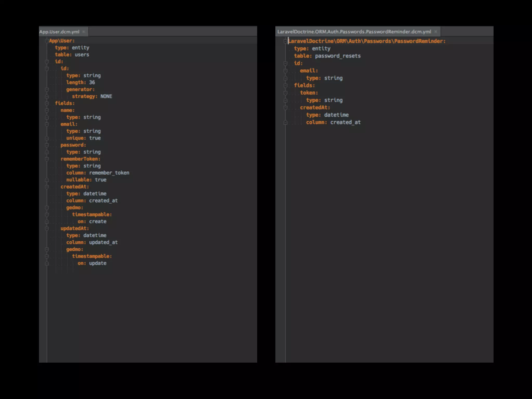Fold the generator block in left editor
Screen dimensions: 532x399
(47, 89)
